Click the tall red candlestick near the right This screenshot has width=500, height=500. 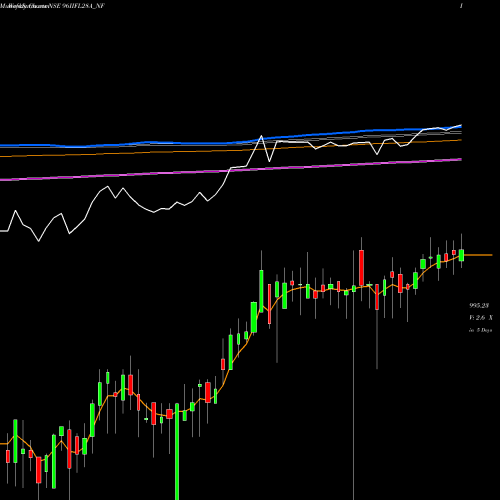pyautogui.click(x=361, y=268)
